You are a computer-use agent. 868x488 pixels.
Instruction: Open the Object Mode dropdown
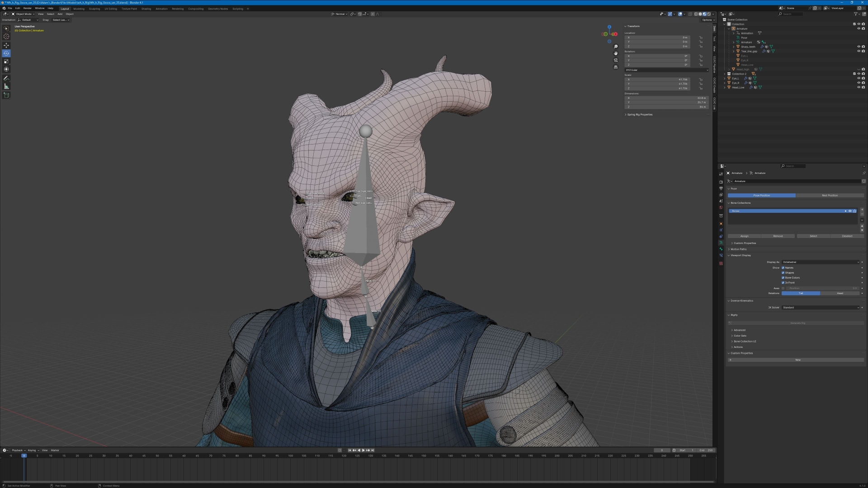pyautogui.click(x=24, y=14)
